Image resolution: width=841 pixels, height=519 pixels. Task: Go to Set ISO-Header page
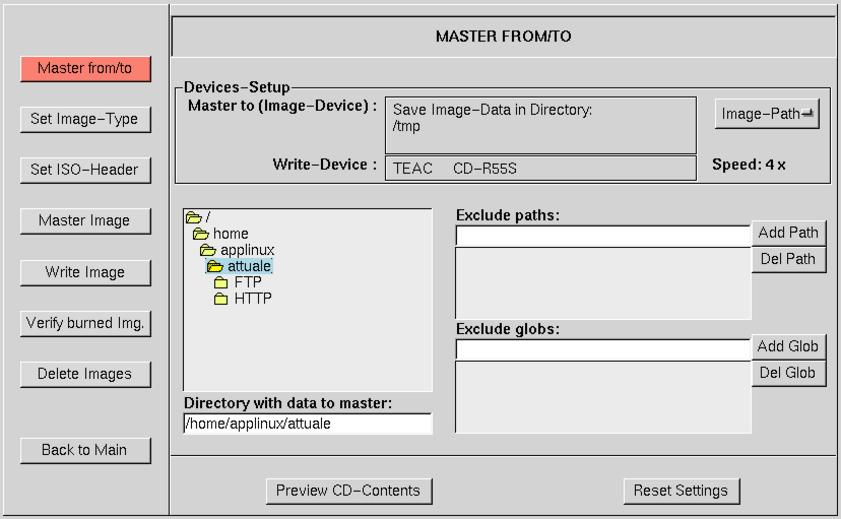pos(84,170)
